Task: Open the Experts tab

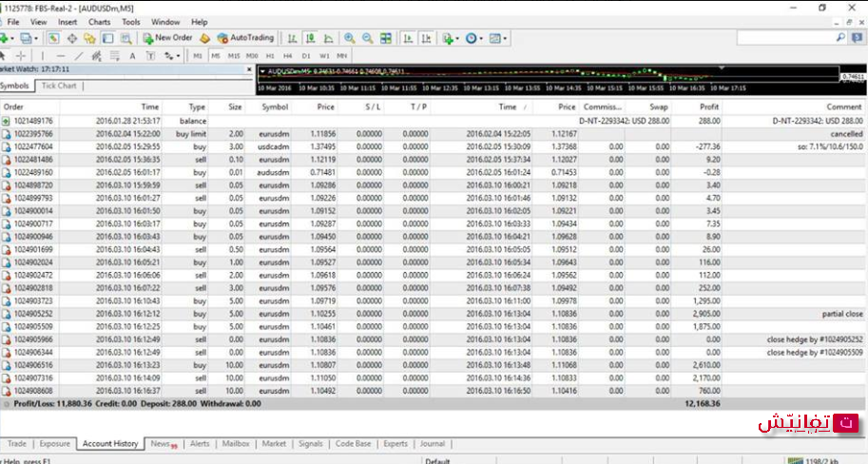Action: point(395,443)
